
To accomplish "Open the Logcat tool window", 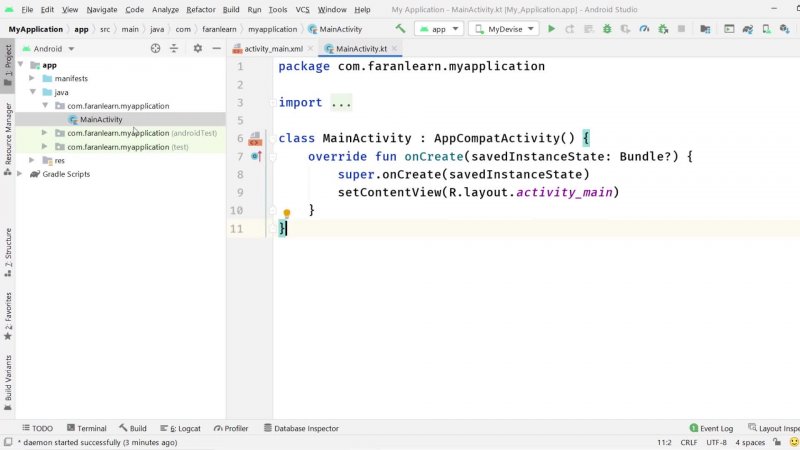I will point(179,428).
